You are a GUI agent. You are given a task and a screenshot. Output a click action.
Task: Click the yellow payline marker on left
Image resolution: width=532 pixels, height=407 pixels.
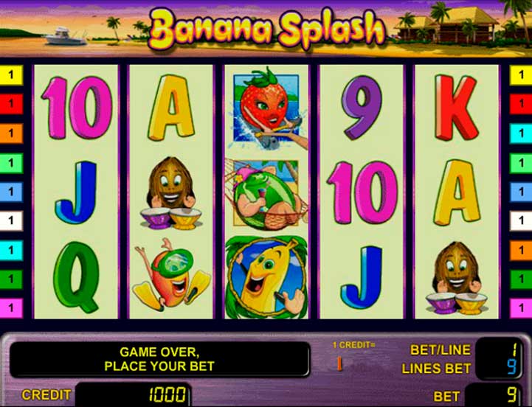11,74
